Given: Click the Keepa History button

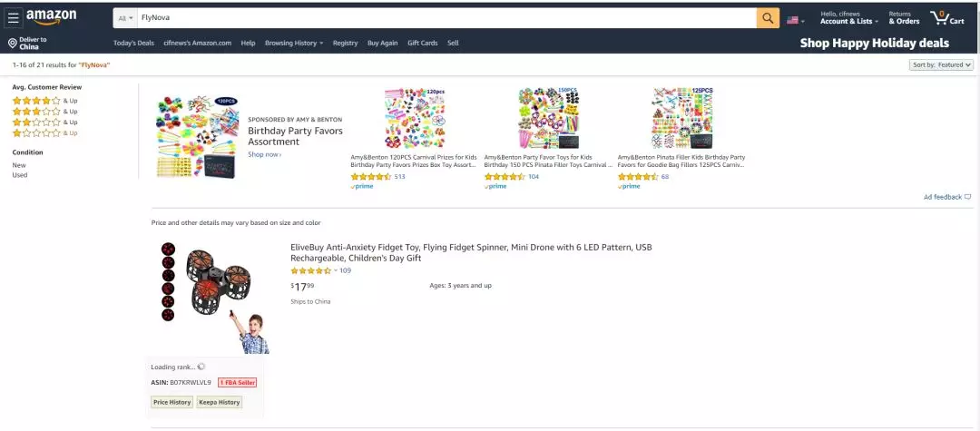Looking at the screenshot, I should (x=220, y=402).
